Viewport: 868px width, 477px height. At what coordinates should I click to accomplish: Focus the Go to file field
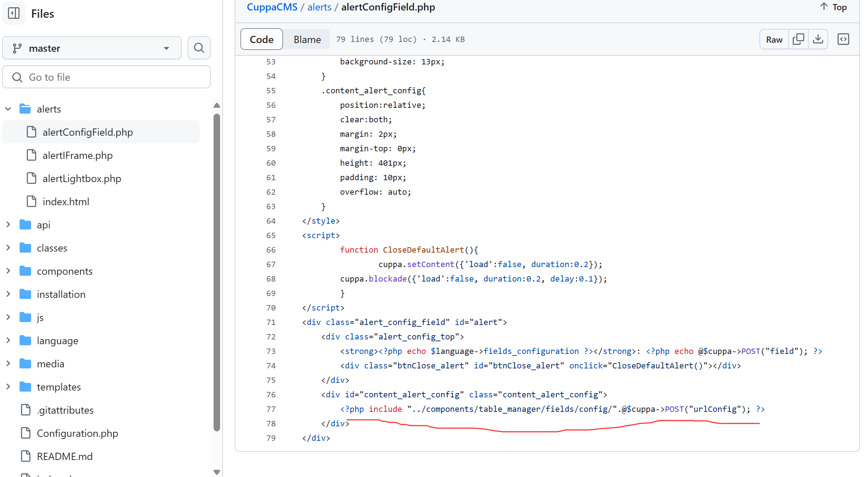coord(106,77)
